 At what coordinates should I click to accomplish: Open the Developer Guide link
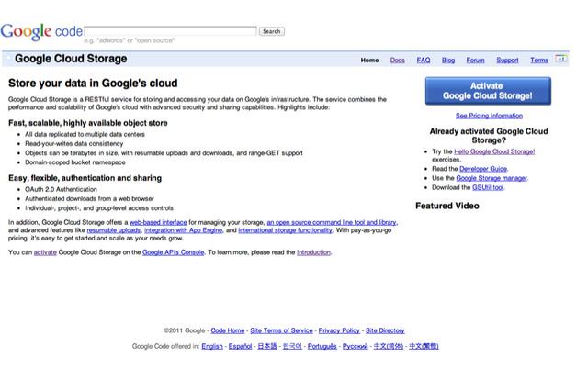point(483,169)
